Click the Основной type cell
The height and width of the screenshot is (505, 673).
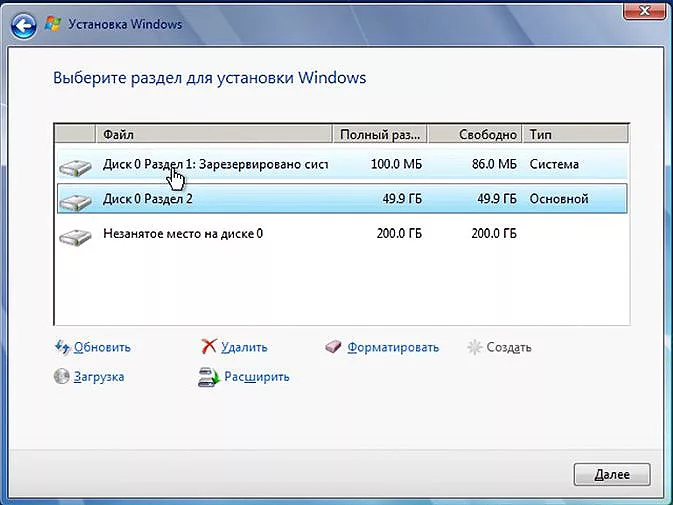[x=559, y=199]
